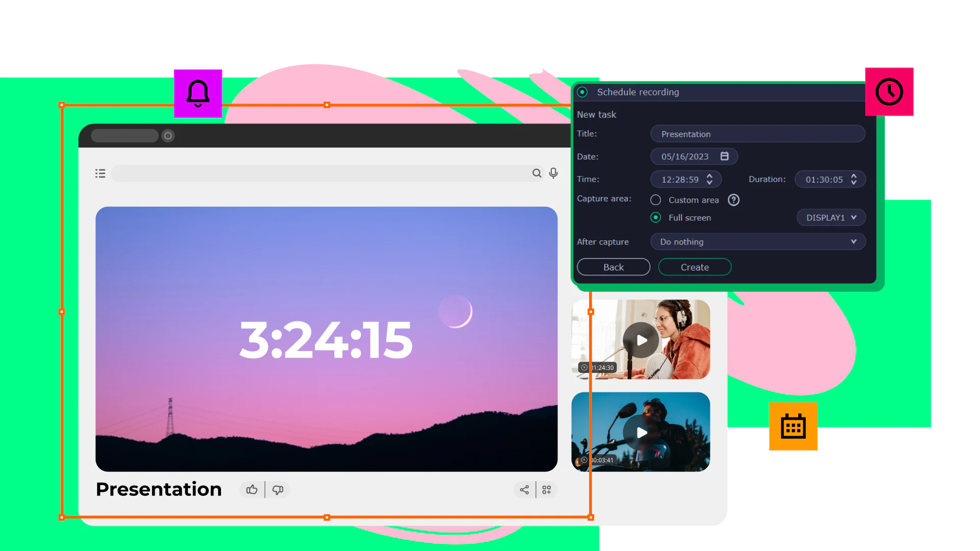
Task: Click the thumbs up icon on Presentation
Action: coord(252,489)
